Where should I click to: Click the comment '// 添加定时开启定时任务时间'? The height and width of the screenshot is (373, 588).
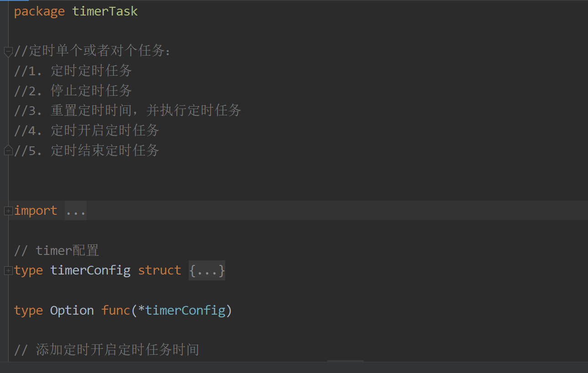coord(107,350)
